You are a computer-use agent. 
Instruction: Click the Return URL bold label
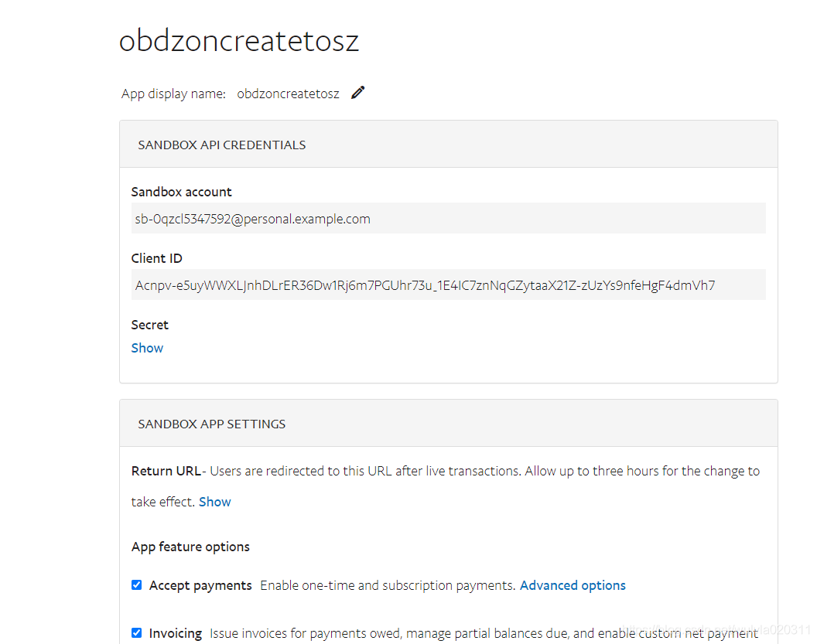[166, 471]
